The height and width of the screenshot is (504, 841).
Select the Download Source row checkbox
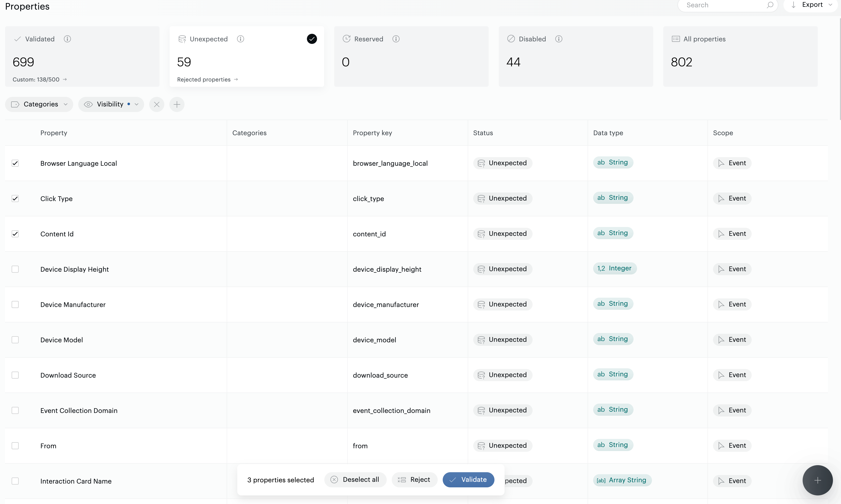[x=15, y=375]
